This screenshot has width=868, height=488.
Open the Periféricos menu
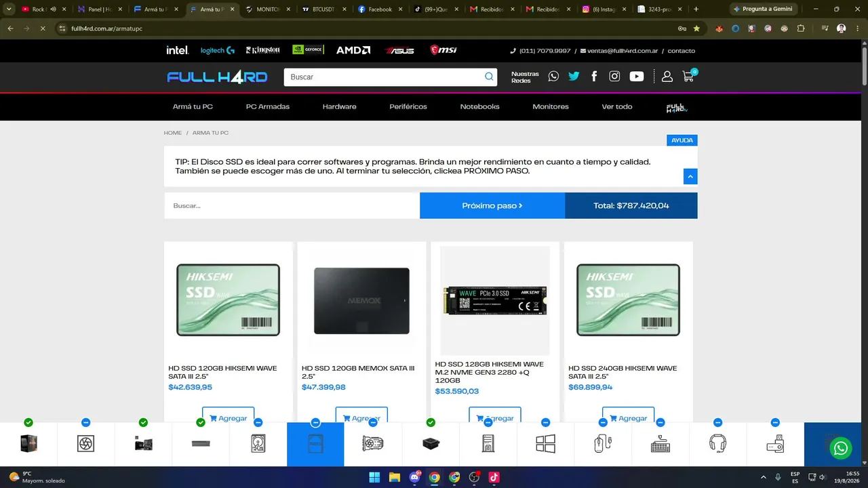408,106
